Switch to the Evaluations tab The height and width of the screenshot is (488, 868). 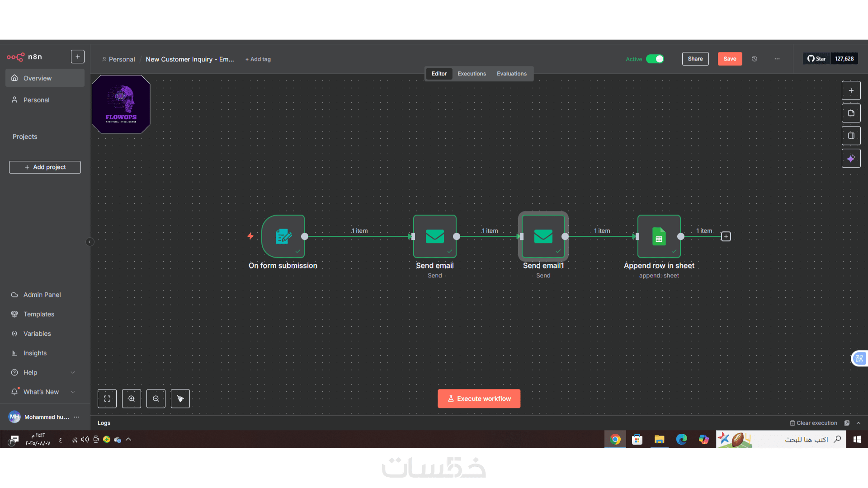[x=511, y=74]
